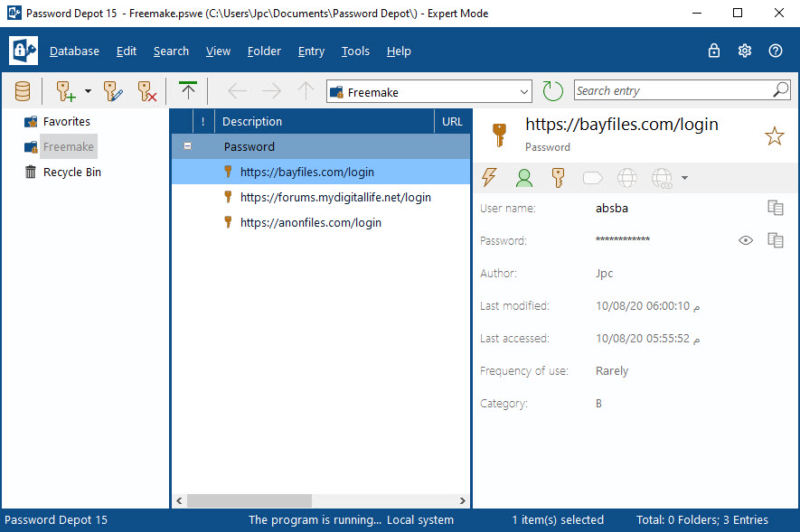Select the Freemake folder in sidebar
This screenshot has height=532, width=800.
(69, 146)
